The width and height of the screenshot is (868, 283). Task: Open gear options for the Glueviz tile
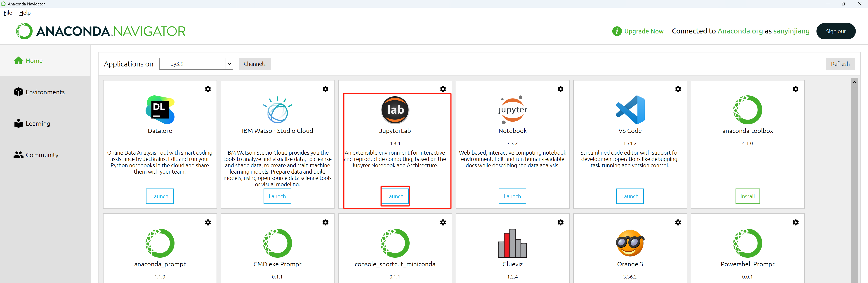coord(560,222)
